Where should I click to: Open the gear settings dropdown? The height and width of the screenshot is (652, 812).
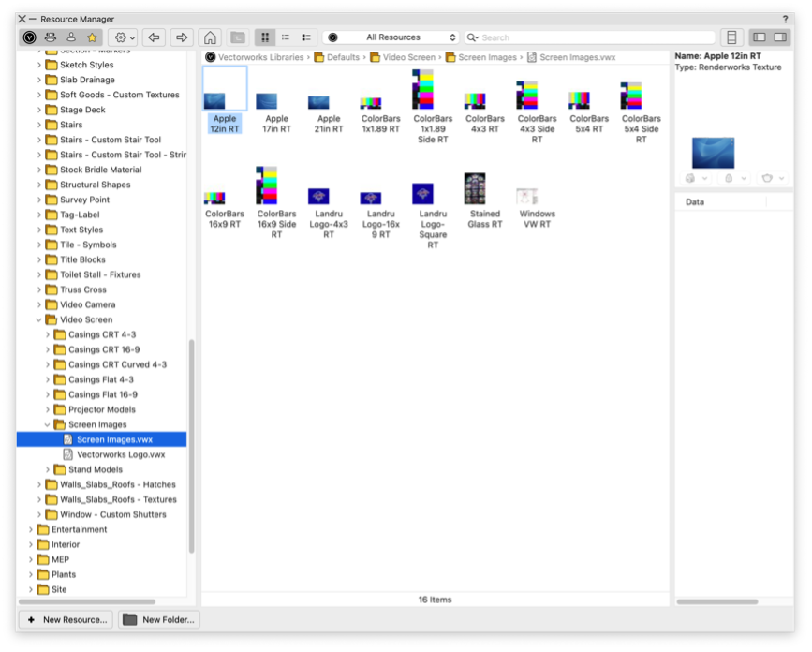[x=124, y=37]
